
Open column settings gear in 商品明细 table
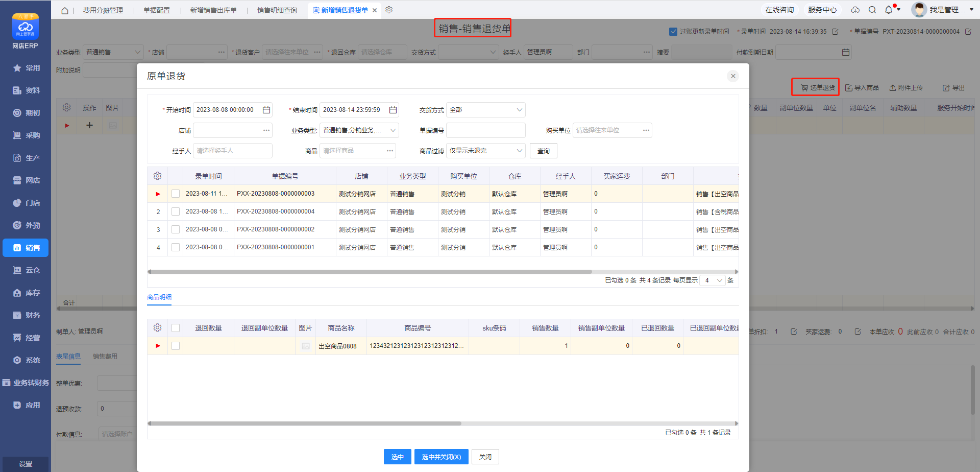(157, 327)
